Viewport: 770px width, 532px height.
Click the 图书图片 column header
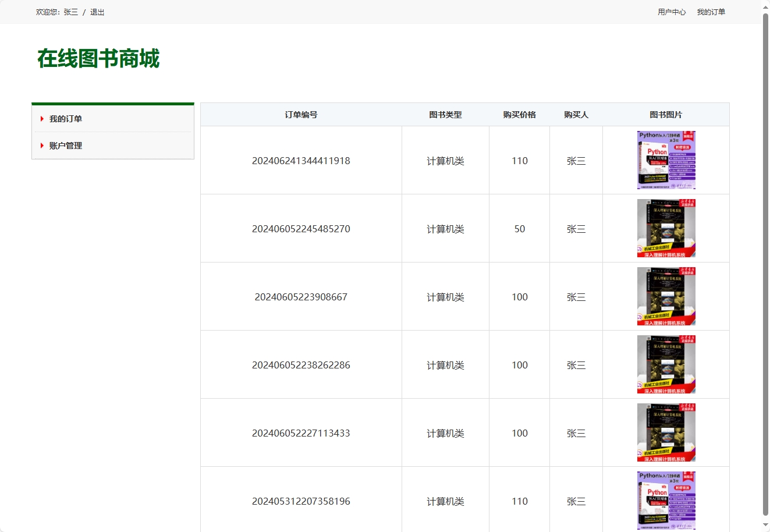666,115
